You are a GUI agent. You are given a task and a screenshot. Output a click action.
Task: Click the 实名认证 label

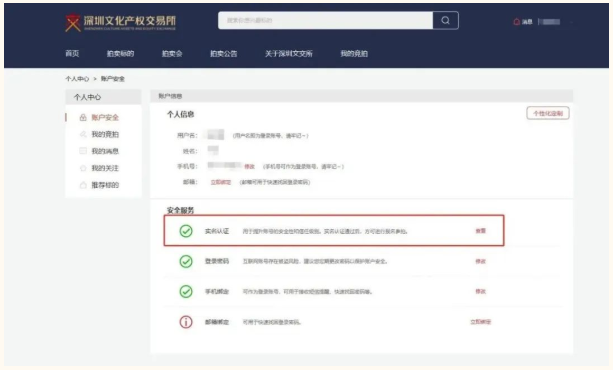click(x=217, y=231)
